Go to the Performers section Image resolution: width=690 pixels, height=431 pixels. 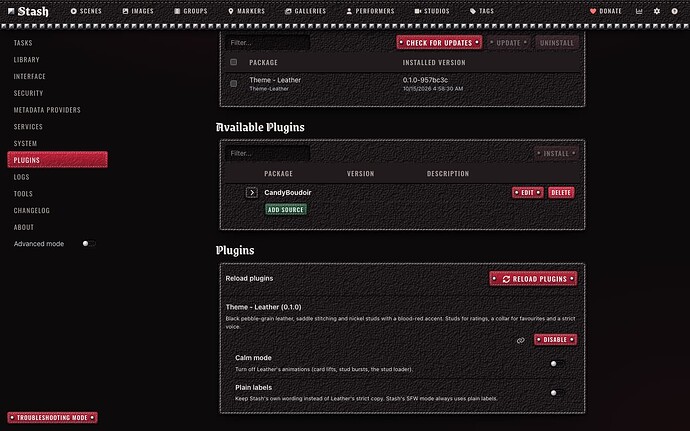click(x=370, y=11)
